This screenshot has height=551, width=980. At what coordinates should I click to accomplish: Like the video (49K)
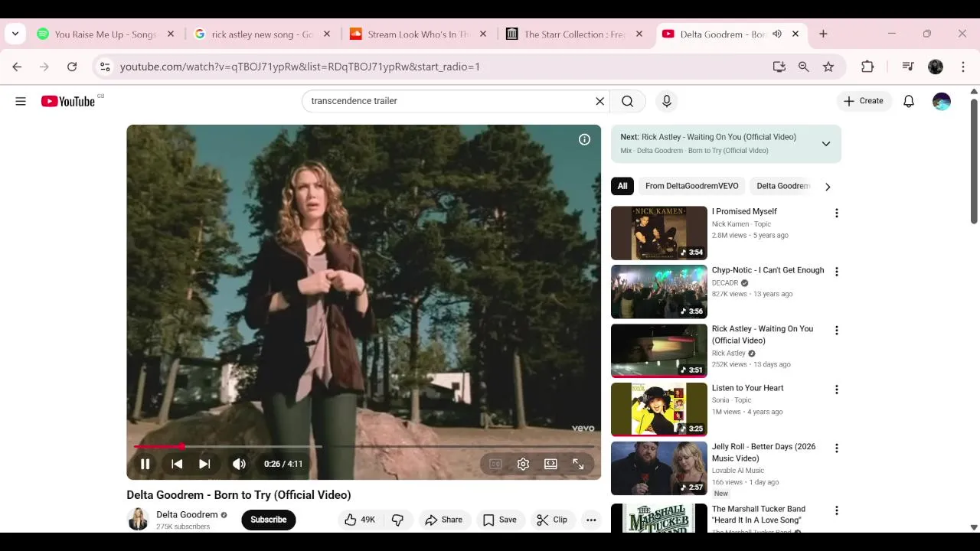359,520
